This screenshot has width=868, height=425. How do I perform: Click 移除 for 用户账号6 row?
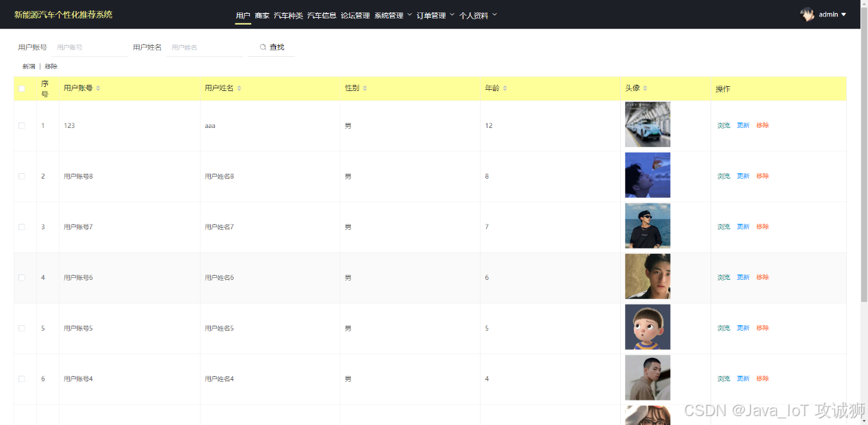coord(763,277)
